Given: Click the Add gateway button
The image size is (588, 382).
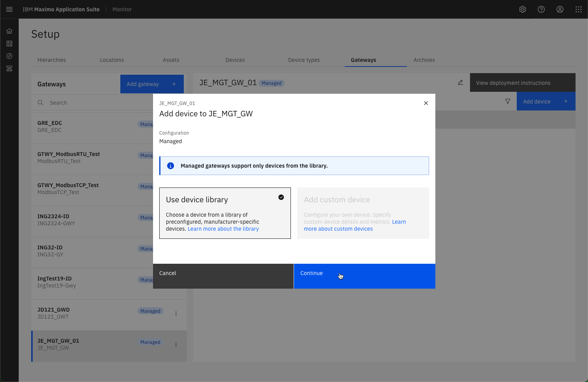Looking at the screenshot, I should 152,84.
